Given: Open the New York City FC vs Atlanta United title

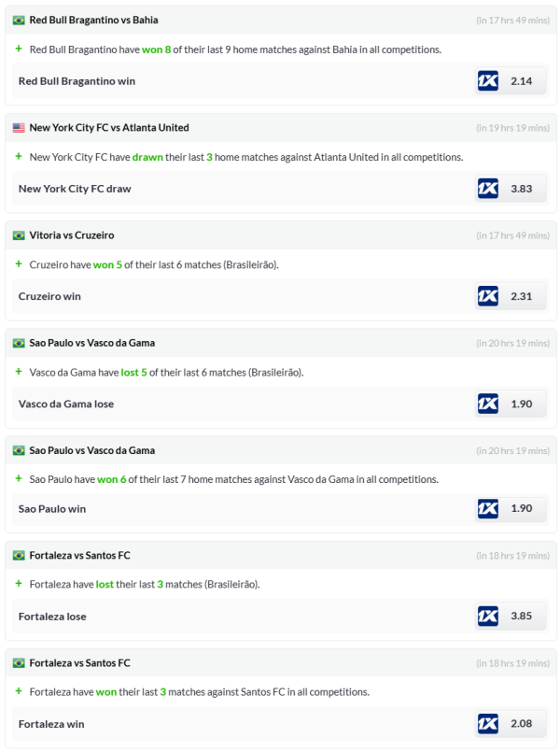Looking at the screenshot, I should pyautogui.click(x=109, y=128).
